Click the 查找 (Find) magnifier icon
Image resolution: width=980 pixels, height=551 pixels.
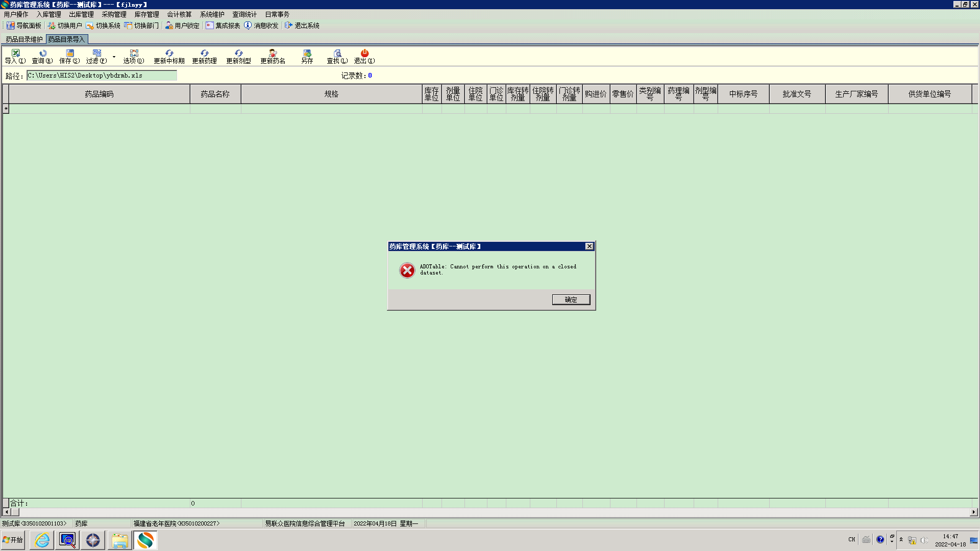point(337,54)
